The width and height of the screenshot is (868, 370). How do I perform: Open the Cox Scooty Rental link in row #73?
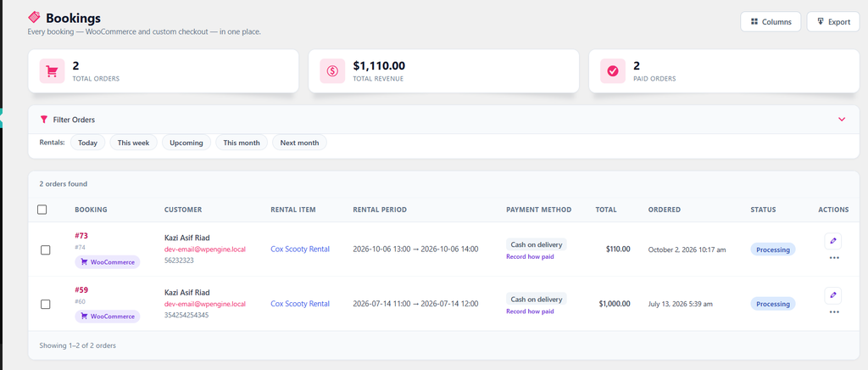pyautogui.click(x=300, y=249)
